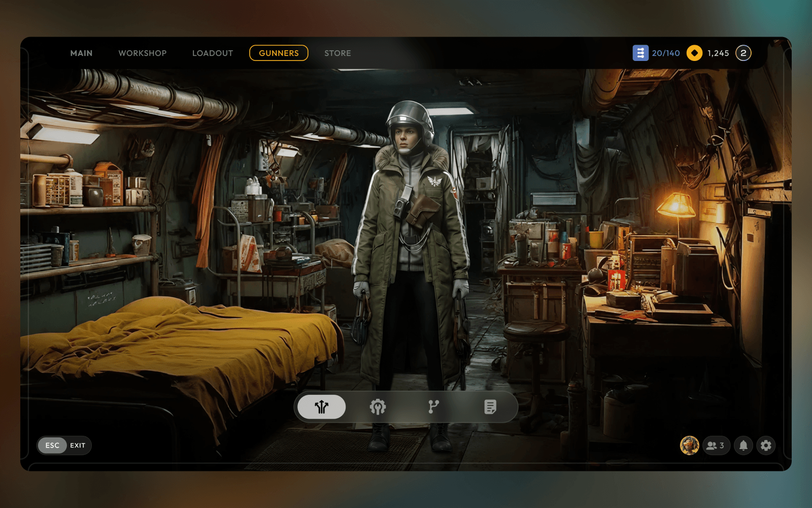
Task: Open the notes document icon
Action: click(x=490, y=407)
